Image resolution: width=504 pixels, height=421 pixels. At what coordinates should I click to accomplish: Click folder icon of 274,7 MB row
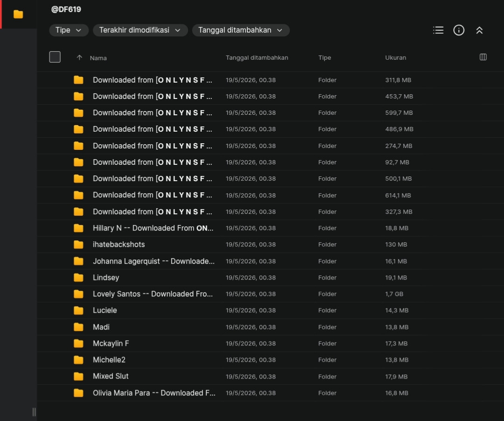coord(78,146)
